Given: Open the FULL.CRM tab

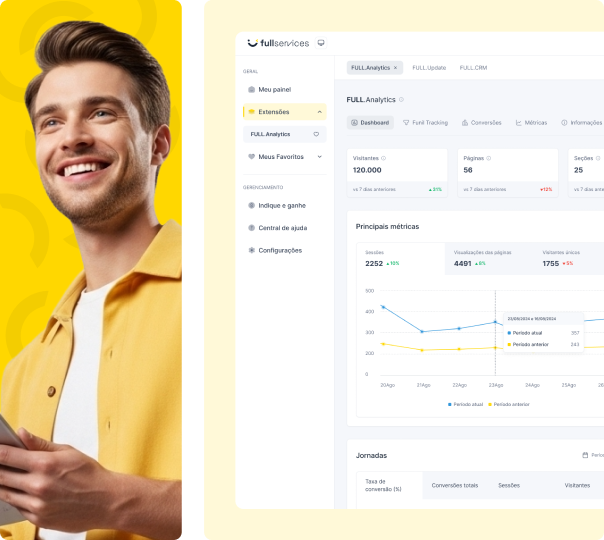Looking at the screenshot, I should coord(473,68).
